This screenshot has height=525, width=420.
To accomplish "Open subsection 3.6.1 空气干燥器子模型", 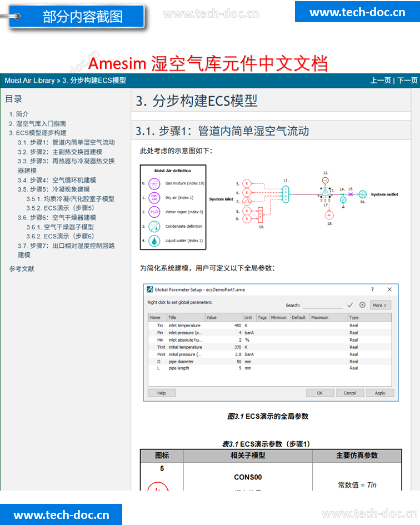I will pos(61,227).
